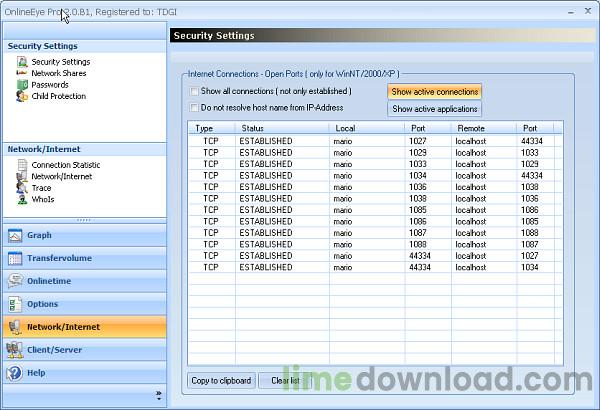Select row with remote port 1034

click(375, 267)
